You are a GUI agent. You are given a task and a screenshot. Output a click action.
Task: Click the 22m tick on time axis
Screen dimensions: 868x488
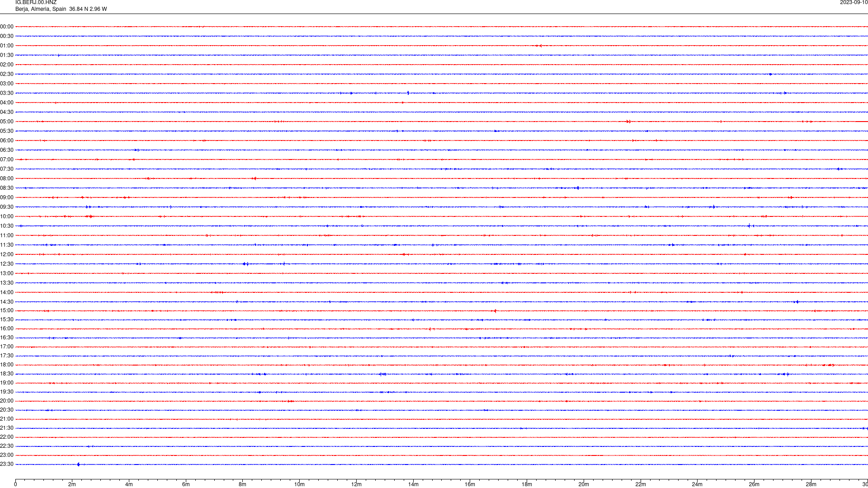pyautogui.click(x=641, y=484)
